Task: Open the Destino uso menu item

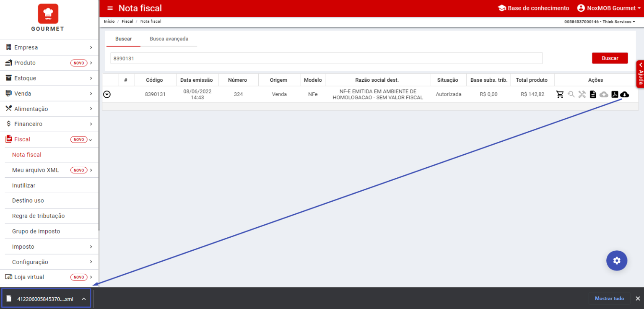Action: (28, 200)
